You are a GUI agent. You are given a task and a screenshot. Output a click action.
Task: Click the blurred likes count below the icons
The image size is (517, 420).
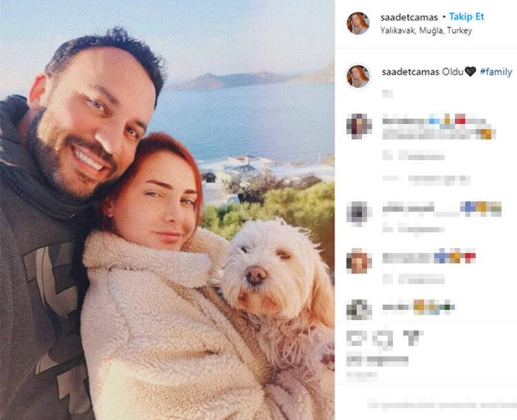coord(377,361)
